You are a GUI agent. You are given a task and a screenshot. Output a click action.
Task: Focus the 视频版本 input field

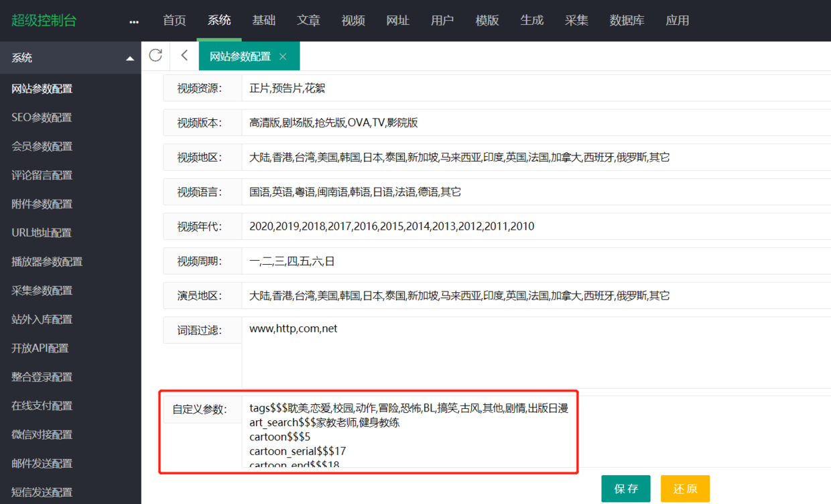pos(536,123)
